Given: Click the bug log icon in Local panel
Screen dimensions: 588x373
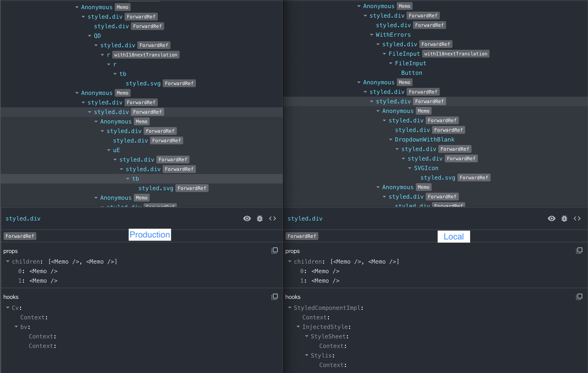Looking at the screenshot, I should (564, 218).
